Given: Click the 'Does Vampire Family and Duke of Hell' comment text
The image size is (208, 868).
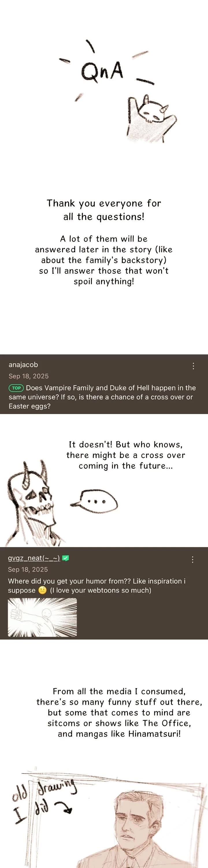Looking at the screenshot, I should [102, 397].
